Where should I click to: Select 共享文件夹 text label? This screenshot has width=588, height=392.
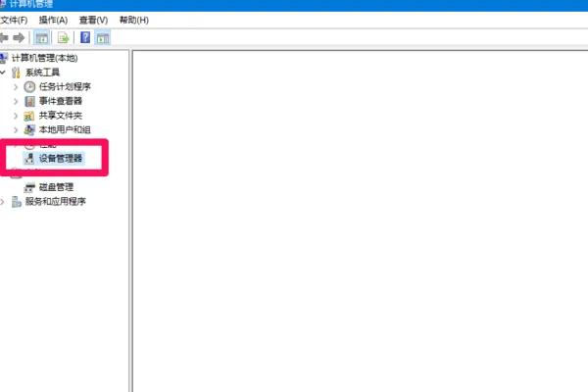coord(61,116)
